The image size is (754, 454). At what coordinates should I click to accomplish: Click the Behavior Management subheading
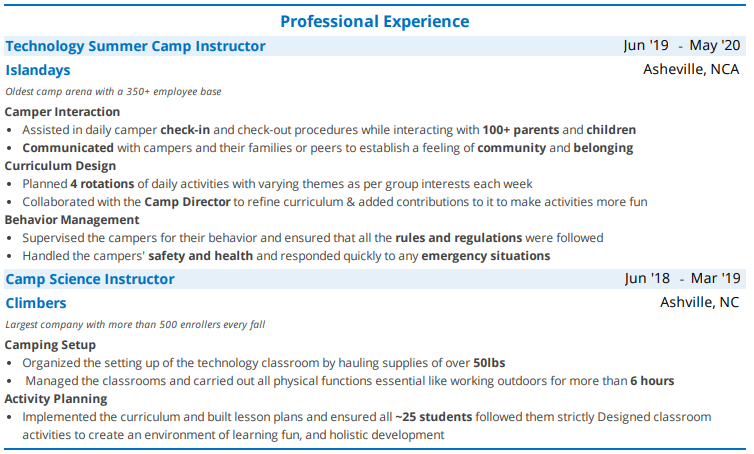(70, 220)
